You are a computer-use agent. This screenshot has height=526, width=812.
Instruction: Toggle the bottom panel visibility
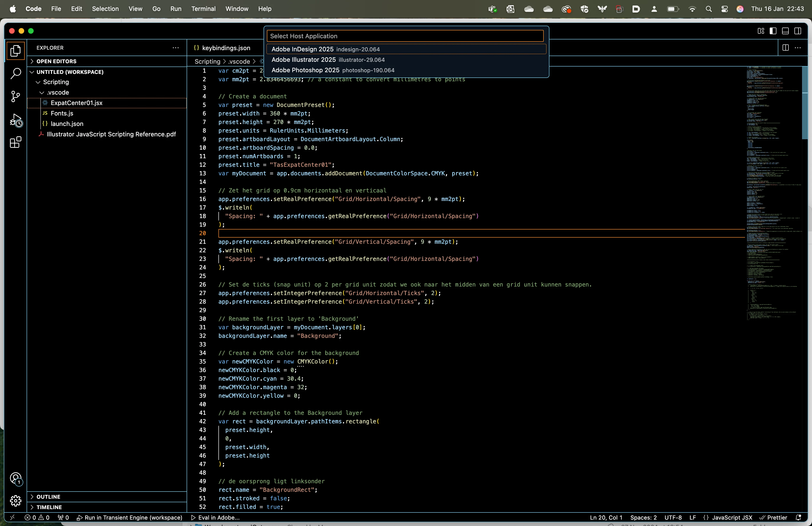785,31
